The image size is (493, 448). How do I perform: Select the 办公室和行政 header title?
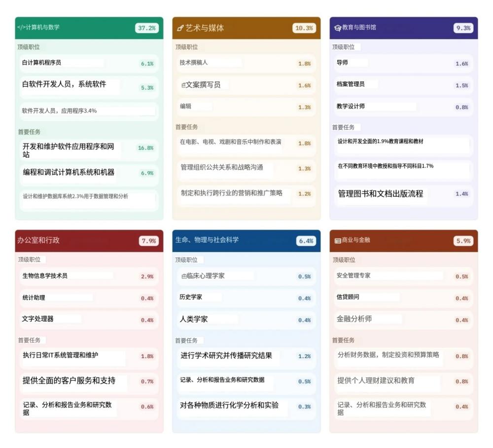[38, 240]
